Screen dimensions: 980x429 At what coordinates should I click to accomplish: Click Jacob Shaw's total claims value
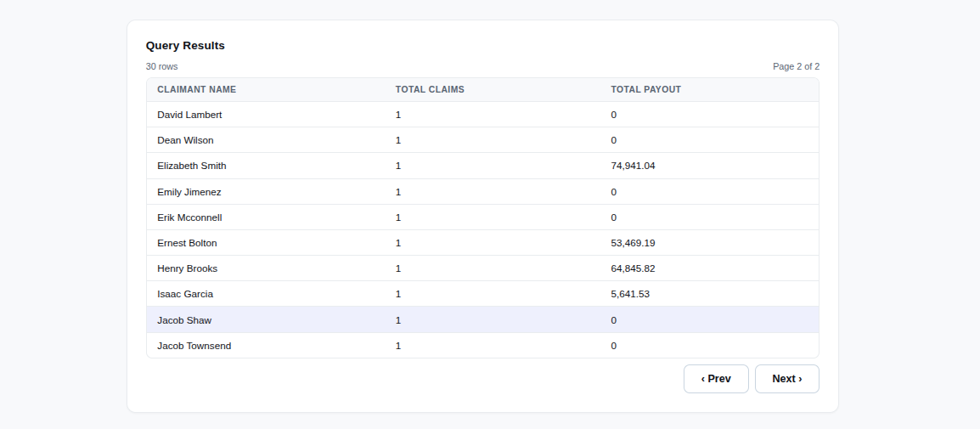[398, 320]
